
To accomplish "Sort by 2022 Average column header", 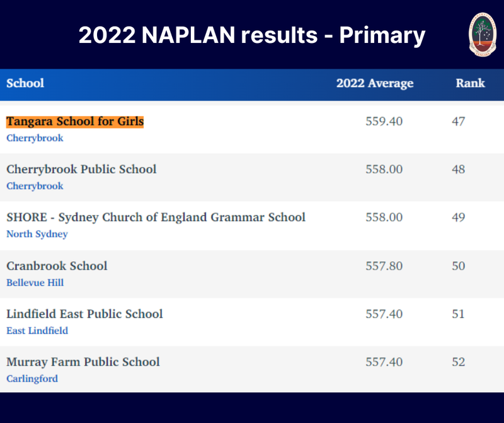I will tap(375, 83).
